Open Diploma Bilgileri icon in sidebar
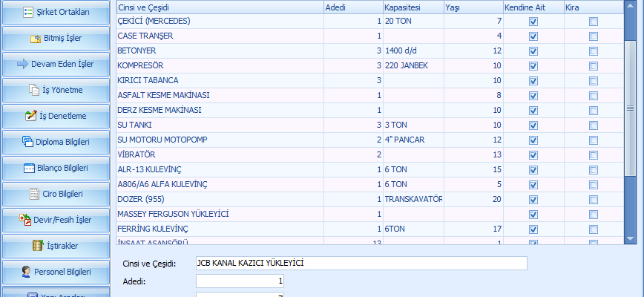Image resolution: width=644 pixels, height=297 pixels. pos(27,142)
